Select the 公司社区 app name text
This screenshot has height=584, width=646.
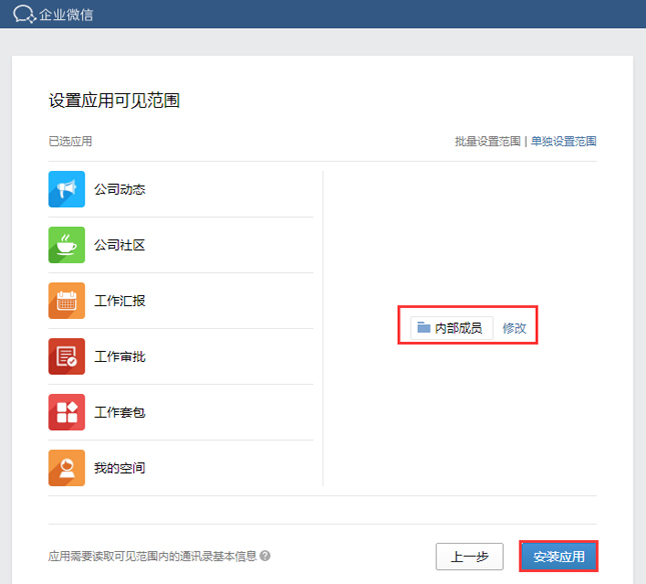pyautogui.click(x=119, y=245)
